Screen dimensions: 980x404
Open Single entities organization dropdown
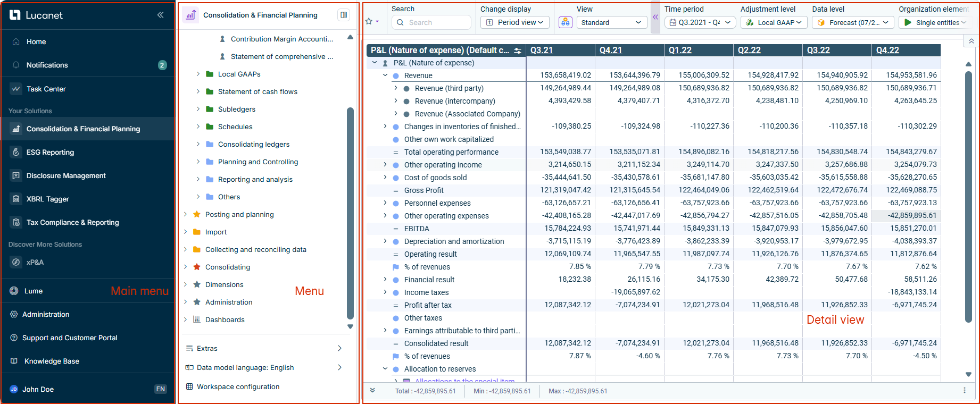(935, 22)
